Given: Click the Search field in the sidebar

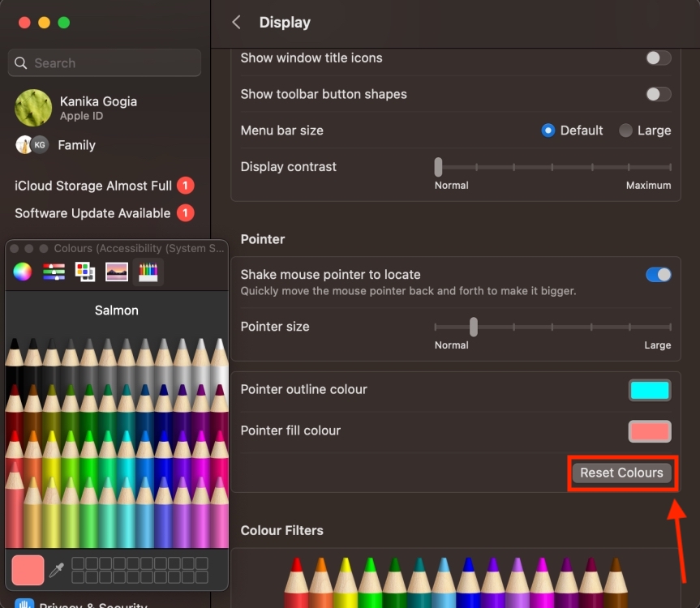Looking at the screenshot, I should coord(104,62).
